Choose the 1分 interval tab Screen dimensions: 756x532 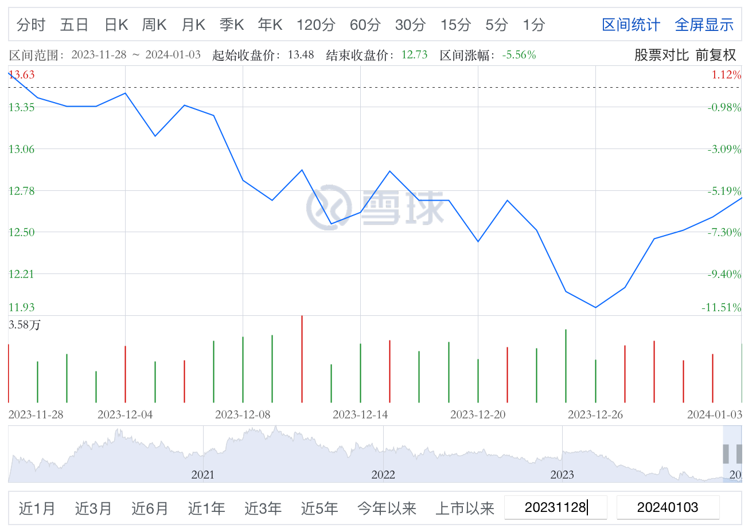533,25
